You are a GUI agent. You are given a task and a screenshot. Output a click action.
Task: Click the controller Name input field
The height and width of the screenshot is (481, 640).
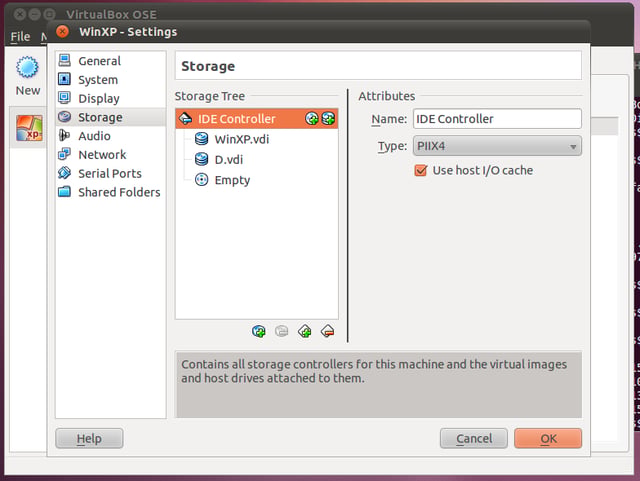[497, 119]
